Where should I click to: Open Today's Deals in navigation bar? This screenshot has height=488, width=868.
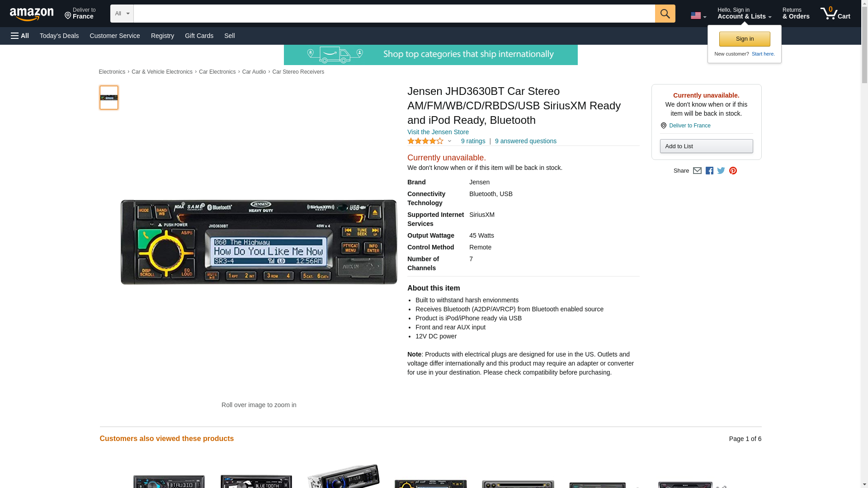click(59, 36)
